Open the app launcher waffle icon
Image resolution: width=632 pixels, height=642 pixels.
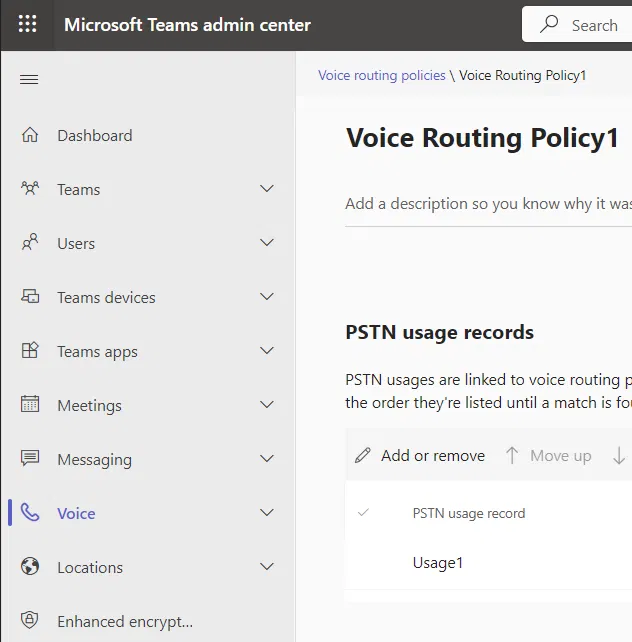[x=27, y=24]
